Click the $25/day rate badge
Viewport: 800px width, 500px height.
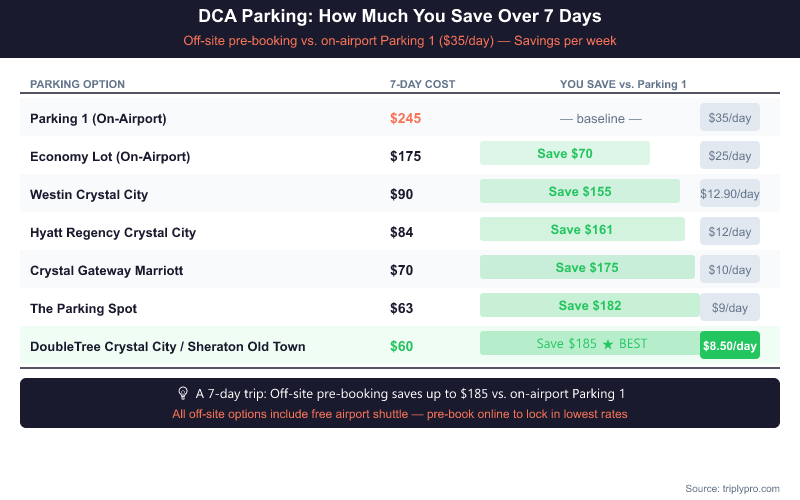coord(730,156)
